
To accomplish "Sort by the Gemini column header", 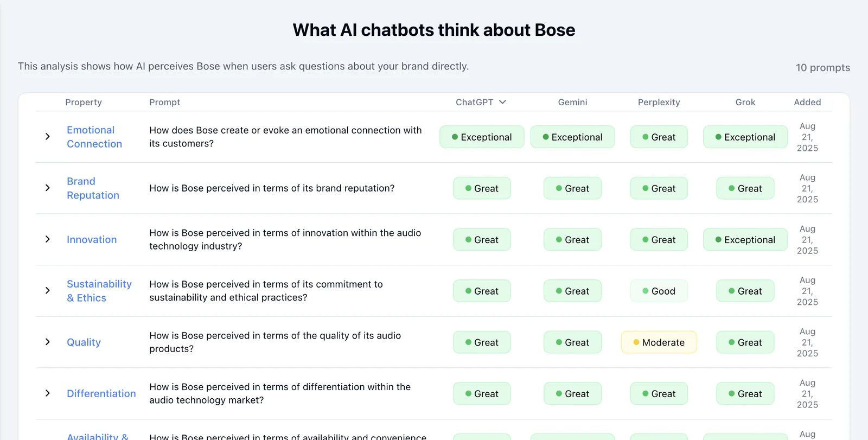I will (572, 102).
